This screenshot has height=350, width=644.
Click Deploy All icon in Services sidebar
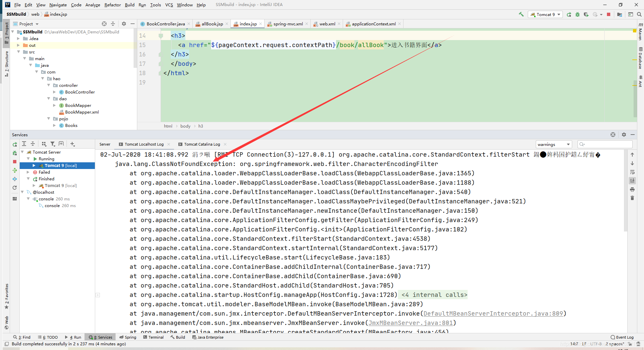click(x=15, y=170)
